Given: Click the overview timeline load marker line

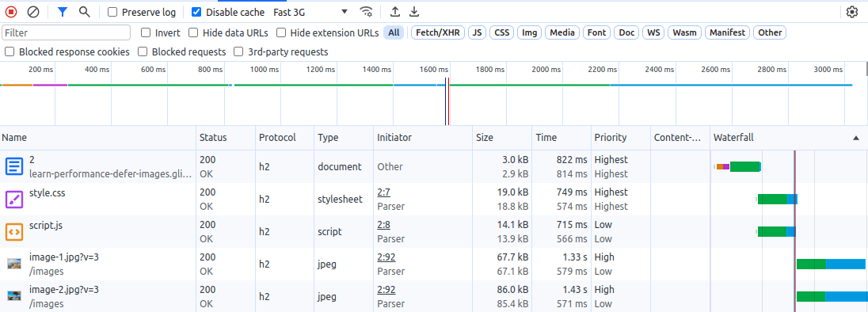Looking at the screenshot, I should 447,101.
